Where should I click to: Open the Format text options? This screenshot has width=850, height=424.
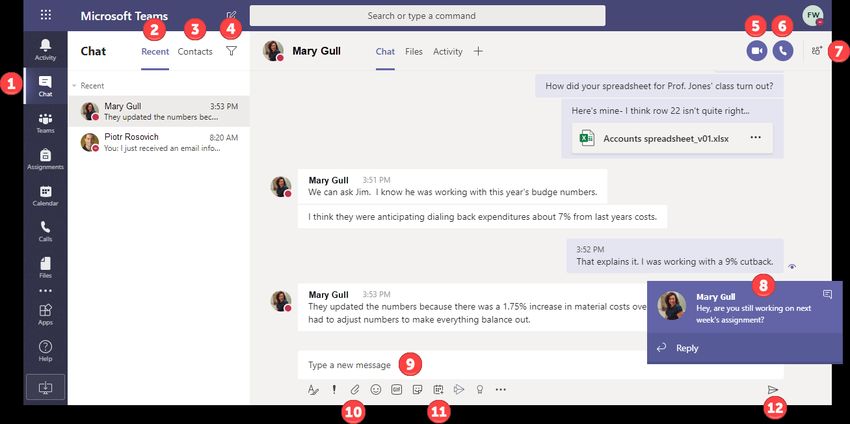pos(313,389)
